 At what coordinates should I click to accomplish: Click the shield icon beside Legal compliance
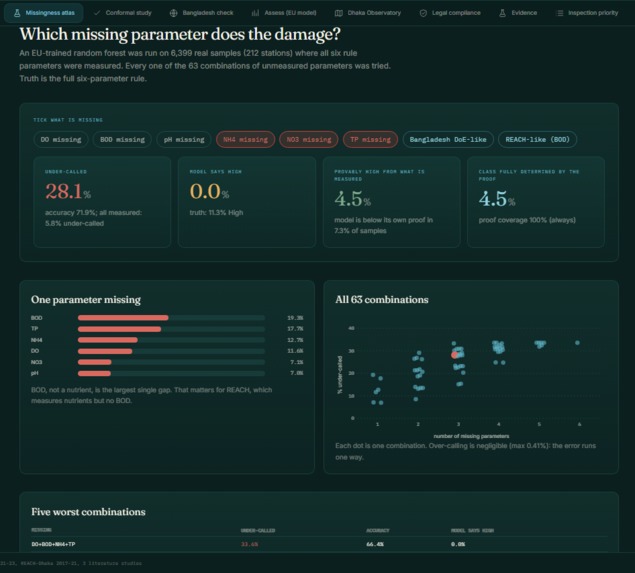click(423, 13)
